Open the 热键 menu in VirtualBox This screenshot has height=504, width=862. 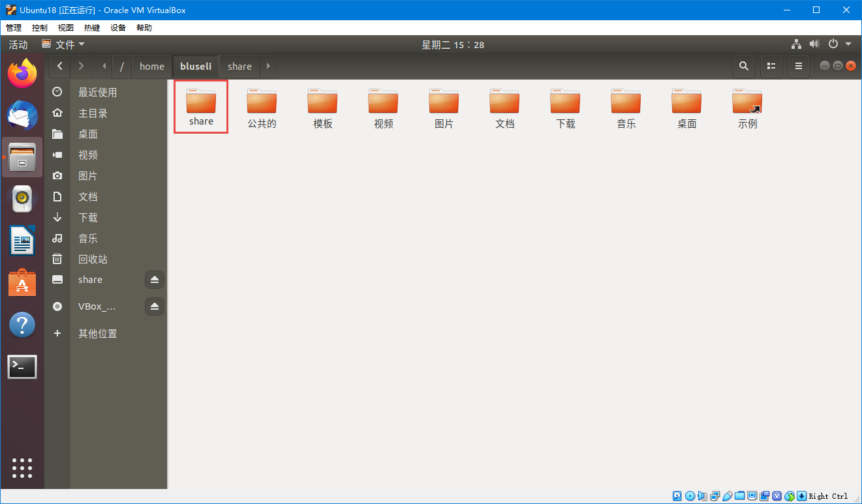[x=92, y=28]
